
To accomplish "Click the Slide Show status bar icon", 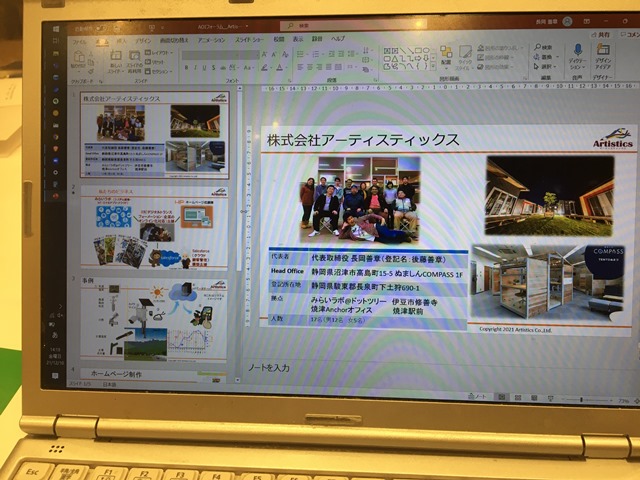I will coord(550,398).
